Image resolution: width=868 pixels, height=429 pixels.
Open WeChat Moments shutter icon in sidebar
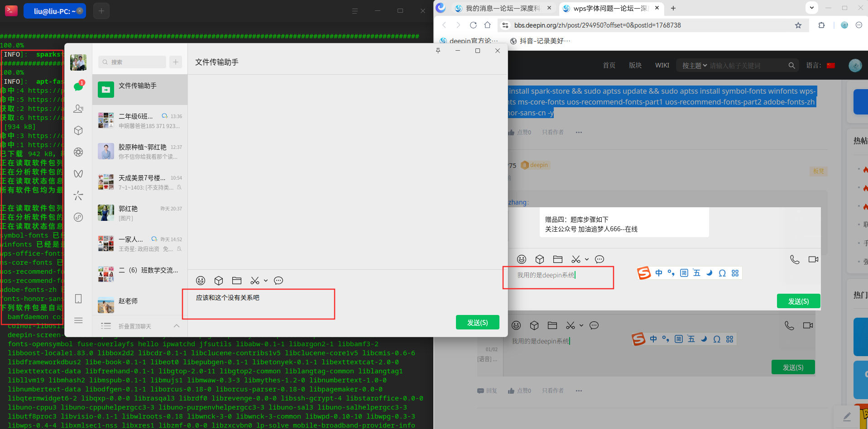pyautogui.click(x=78, y=152)
